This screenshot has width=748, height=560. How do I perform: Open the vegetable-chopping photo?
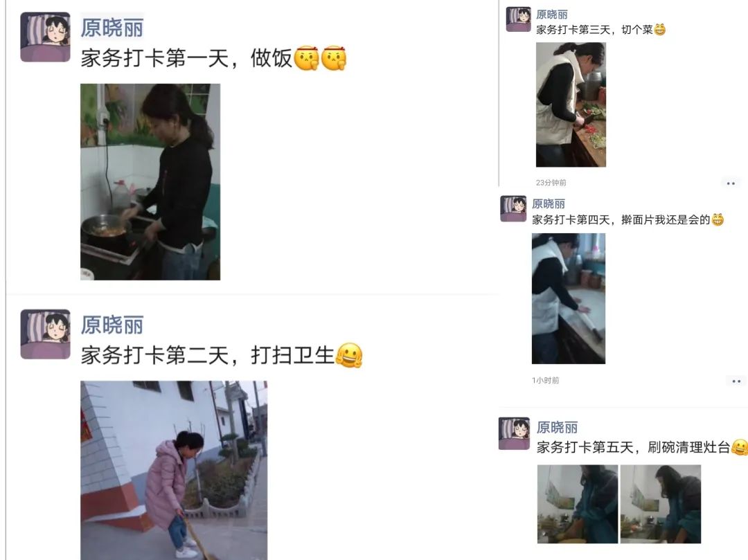coord(571,105)
